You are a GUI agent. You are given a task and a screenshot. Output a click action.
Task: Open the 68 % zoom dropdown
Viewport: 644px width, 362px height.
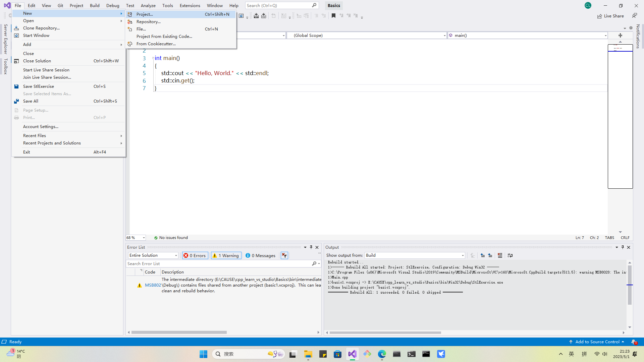pos(136,238)
